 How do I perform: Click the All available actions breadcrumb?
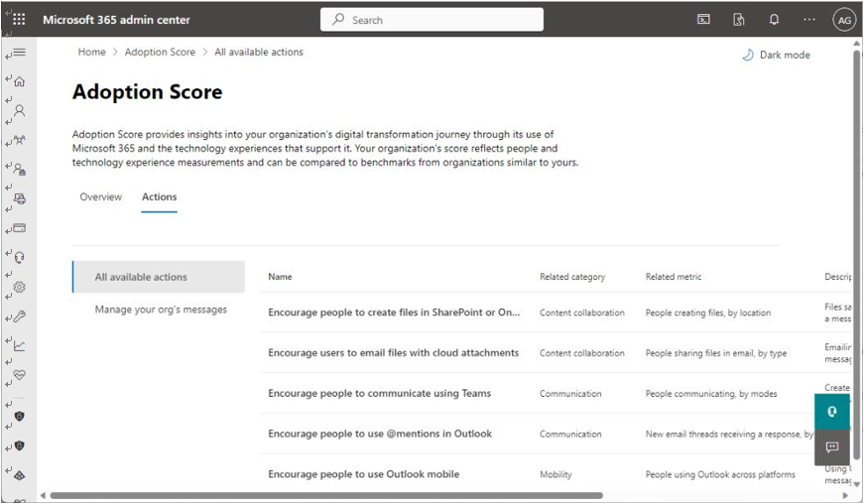tap(259, 52)
